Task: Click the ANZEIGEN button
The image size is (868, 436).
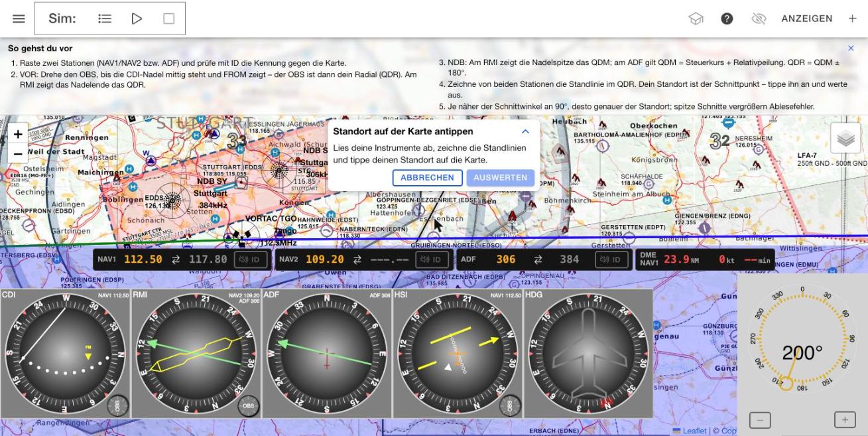Action: point(807,19)
